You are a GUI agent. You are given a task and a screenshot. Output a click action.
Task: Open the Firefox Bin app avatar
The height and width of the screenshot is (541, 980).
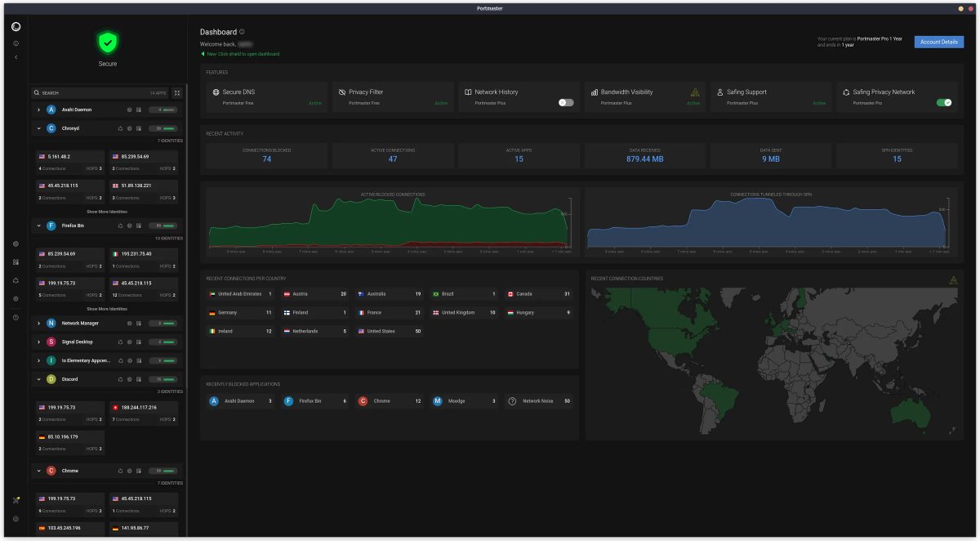coord(51,226)
